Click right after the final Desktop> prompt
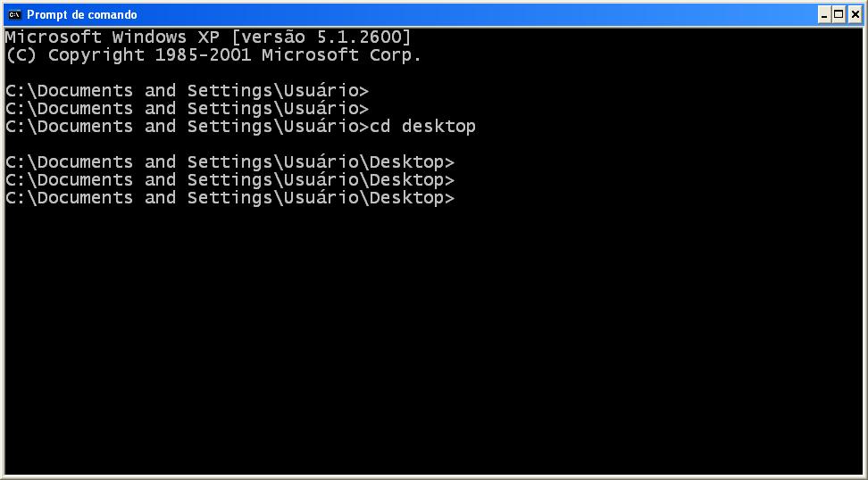Viewport: 868px width, 480px height. [x=461, y=198]
